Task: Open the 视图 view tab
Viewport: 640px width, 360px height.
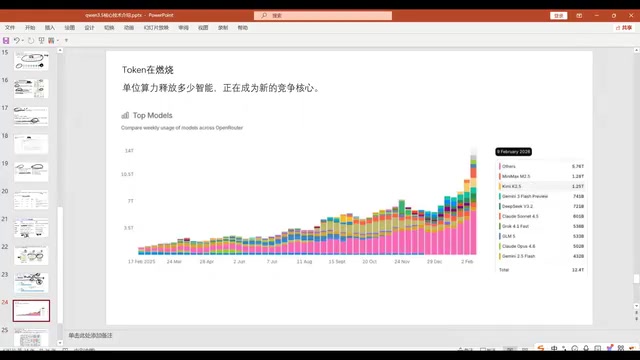Action: coord(203,28)
